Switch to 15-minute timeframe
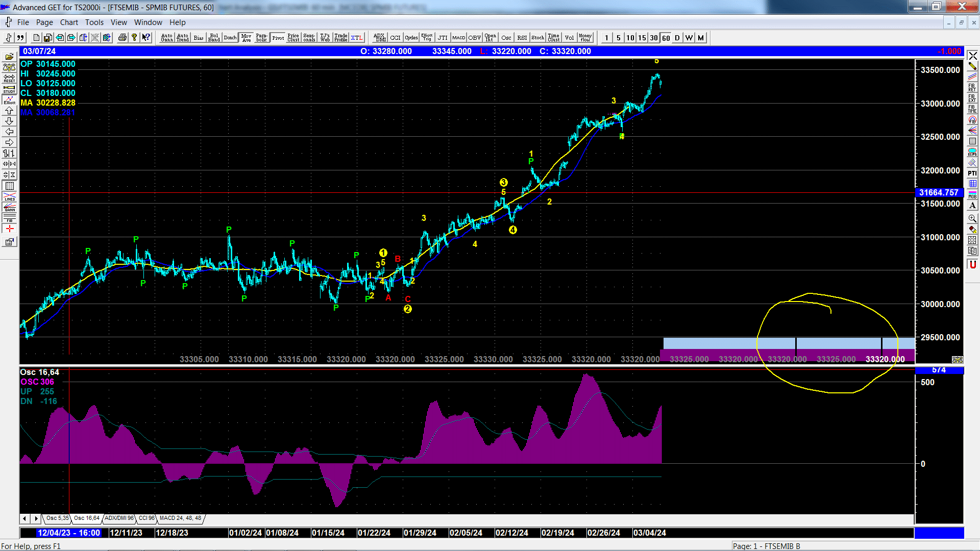The width and height of the screenshot is (980, 551). click(642, 38)
